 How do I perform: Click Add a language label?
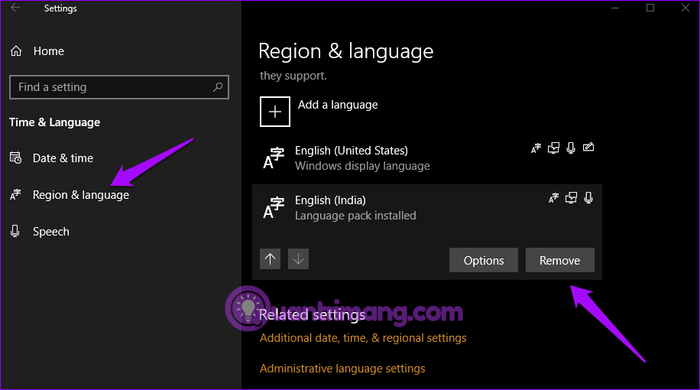tap(338, 105)
